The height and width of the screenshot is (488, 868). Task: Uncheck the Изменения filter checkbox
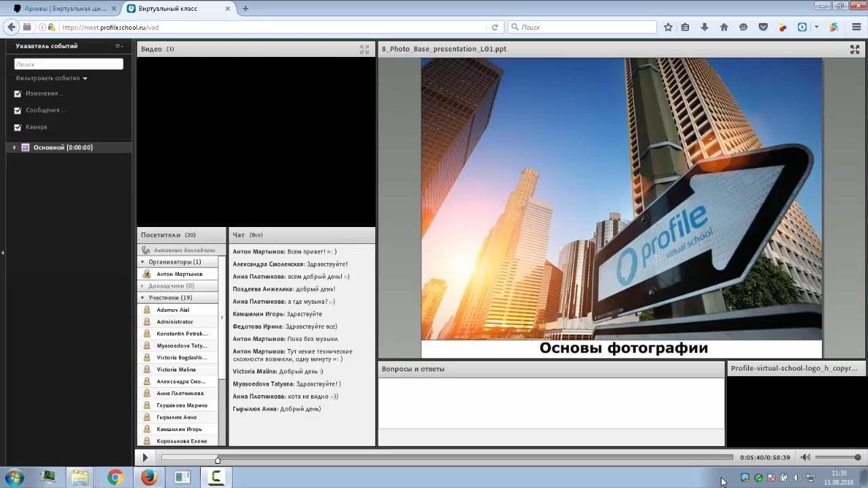pos(18,94)
